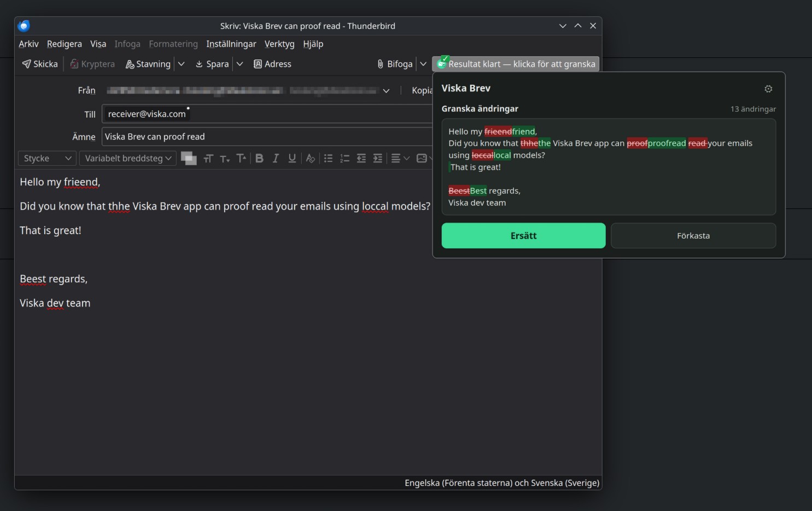This screenshot has height=511, width=812.
Task: Open the Stycke paragraph style dropdown
Action: (x=47, y=158)
